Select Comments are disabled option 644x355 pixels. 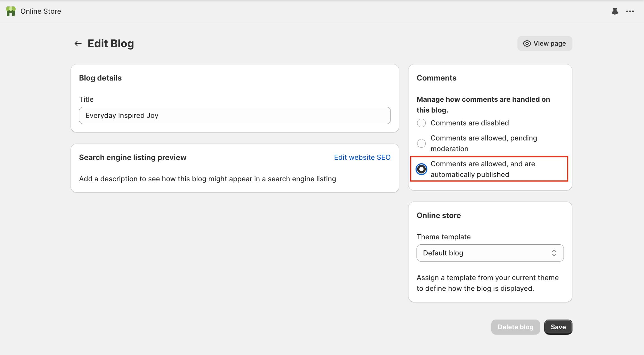click(421, 123)
